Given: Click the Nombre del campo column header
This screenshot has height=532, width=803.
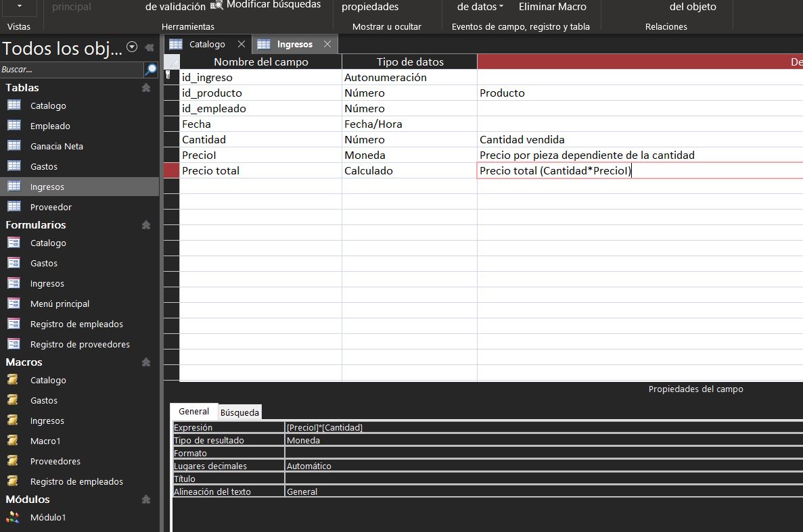Looking at the screenshot, I should click(x=260, y=62).
